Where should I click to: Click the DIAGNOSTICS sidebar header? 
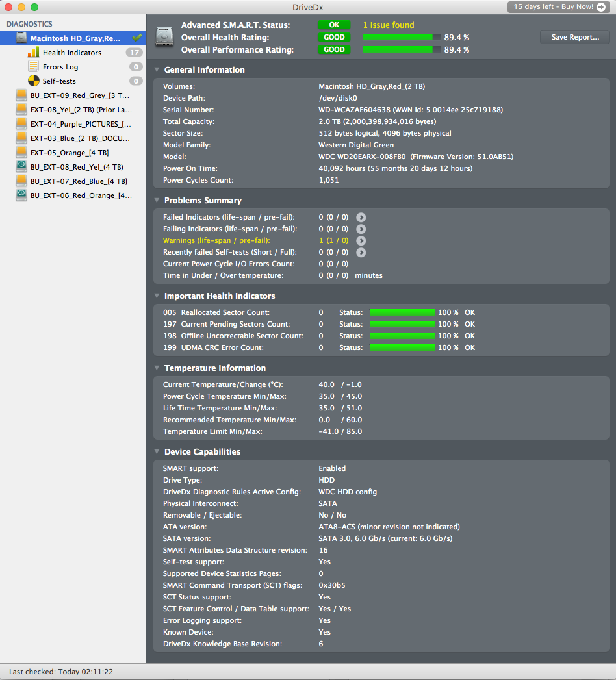point(29,24)
